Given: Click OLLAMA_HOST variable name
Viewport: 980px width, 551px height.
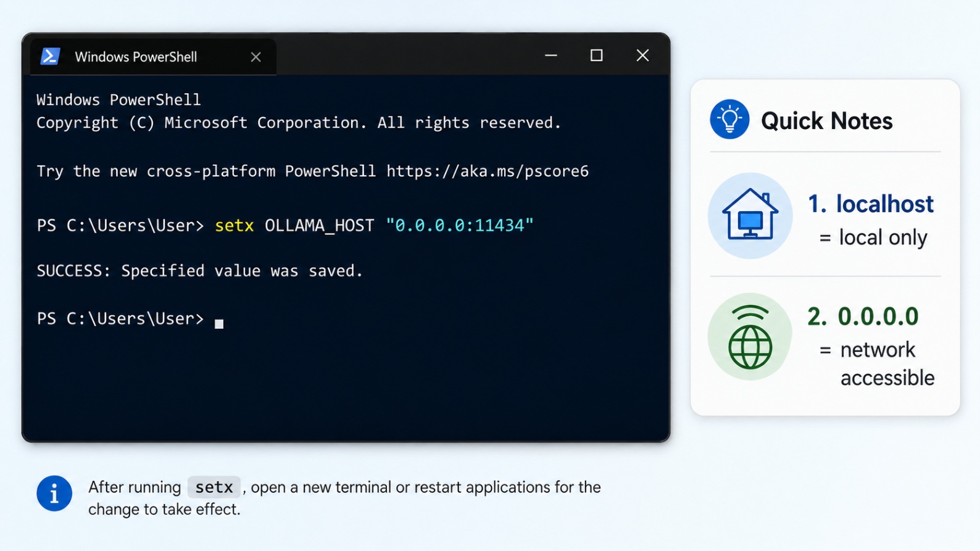Looking at the screenshot, I should 319,226.
